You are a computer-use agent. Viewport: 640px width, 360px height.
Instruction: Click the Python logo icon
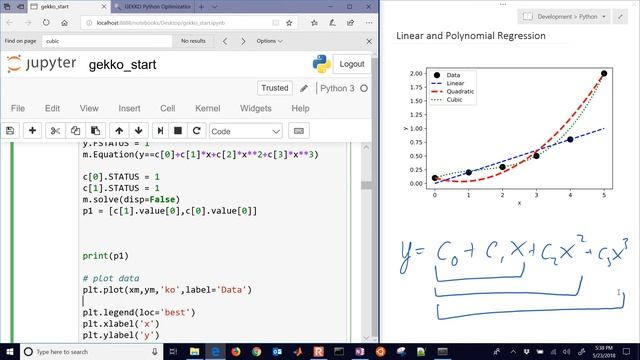(x=322, y=64)
